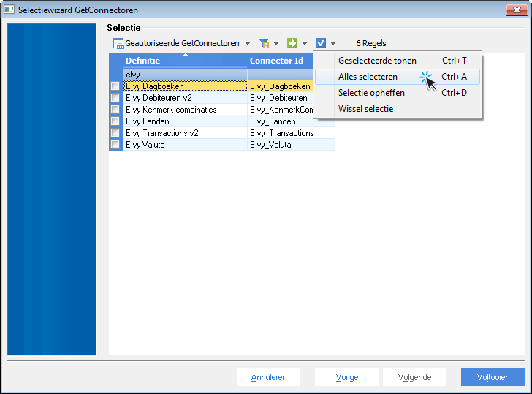Click the Definitie filter field containing elvy
Screen dimensions: 532x394
tap(184, 74)
